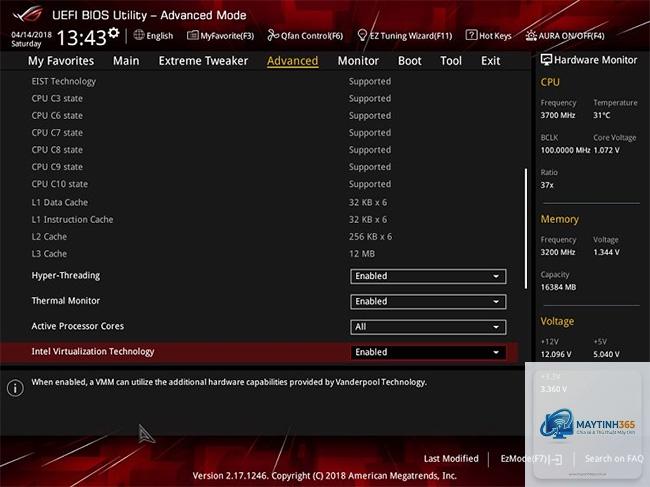The width and height of the screenshot is (650, 487).
Task: Click the EzMode exit arrow icon
Action: tap(557, 459)
